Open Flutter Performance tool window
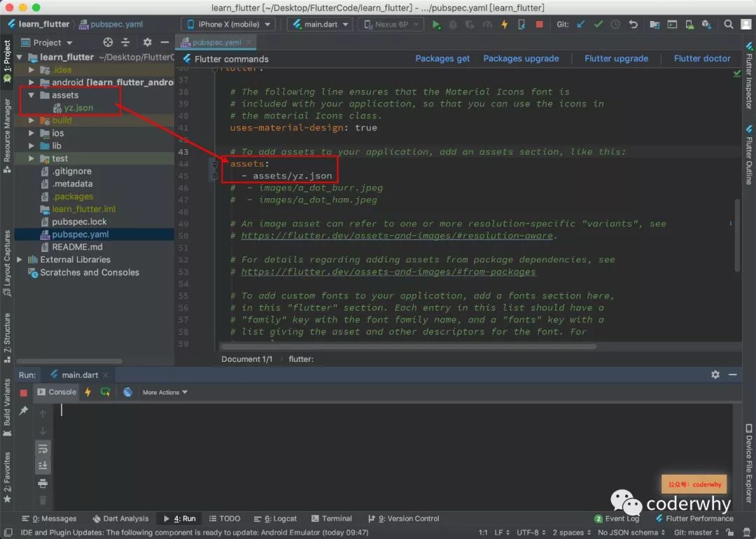The width and height of the screenshot is (756, 539). 694,519
